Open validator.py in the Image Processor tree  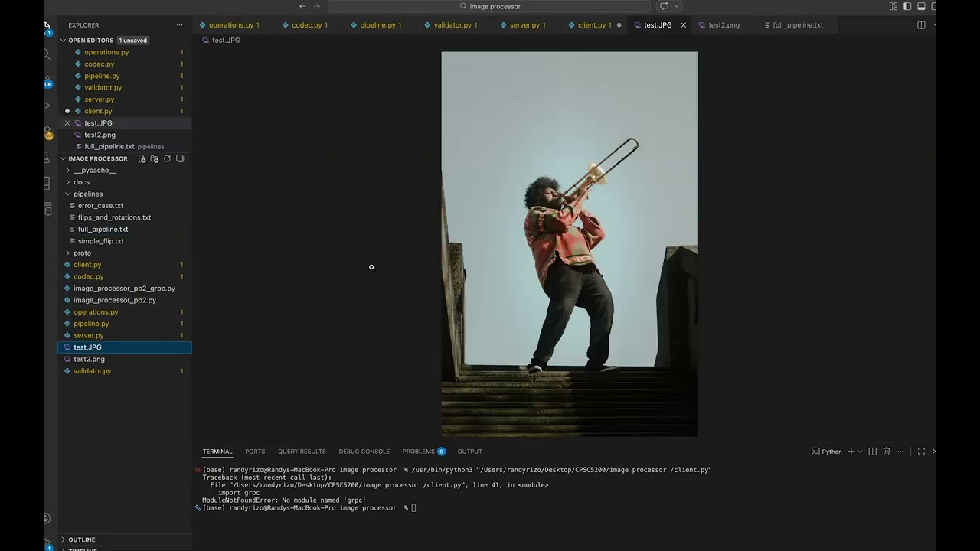(x=92, y=371)
